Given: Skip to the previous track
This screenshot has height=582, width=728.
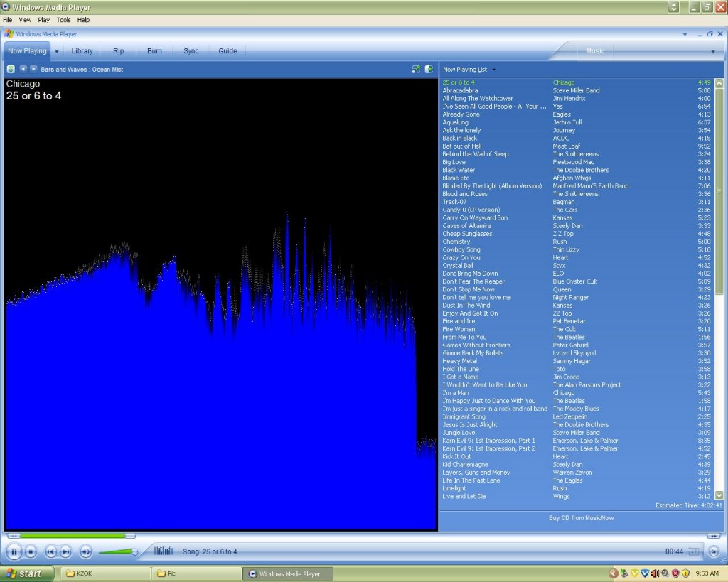Looking at the screenshot, I should pyautogui.click(x=50, y=552).
